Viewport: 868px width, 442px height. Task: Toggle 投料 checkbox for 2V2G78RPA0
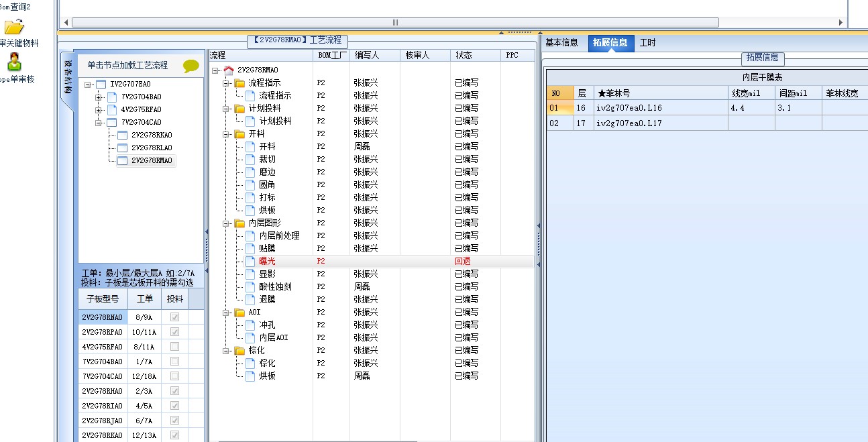point(174,332)
